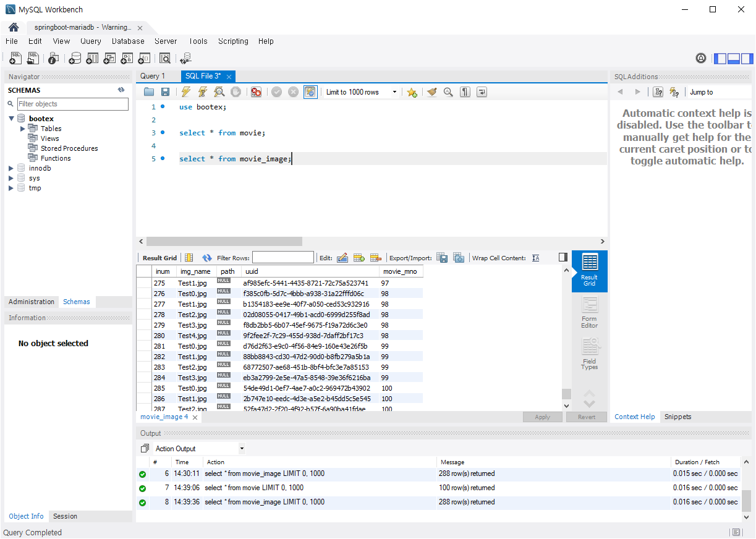Viewport: 756px width, 539px height.
Task: Switch to Session tab
Action: click(65, 516)
